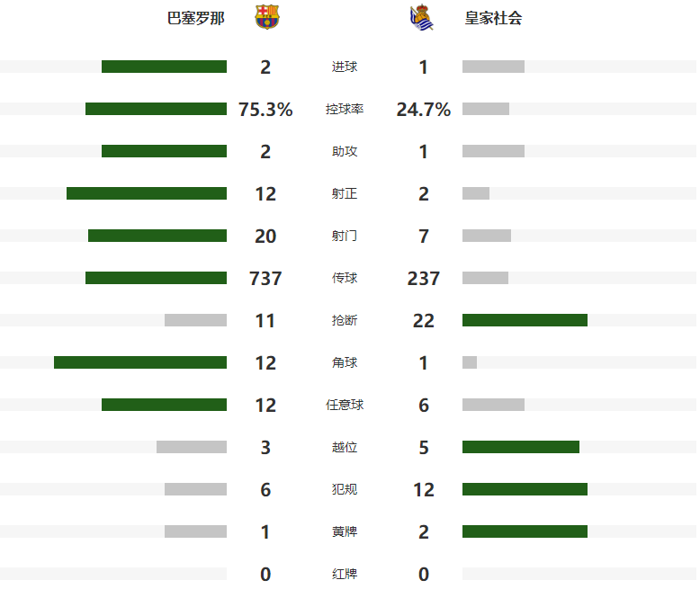Click Real Sociedad's green offsides bar
This screenshot has height=598, width=700.
coord(521,447)
